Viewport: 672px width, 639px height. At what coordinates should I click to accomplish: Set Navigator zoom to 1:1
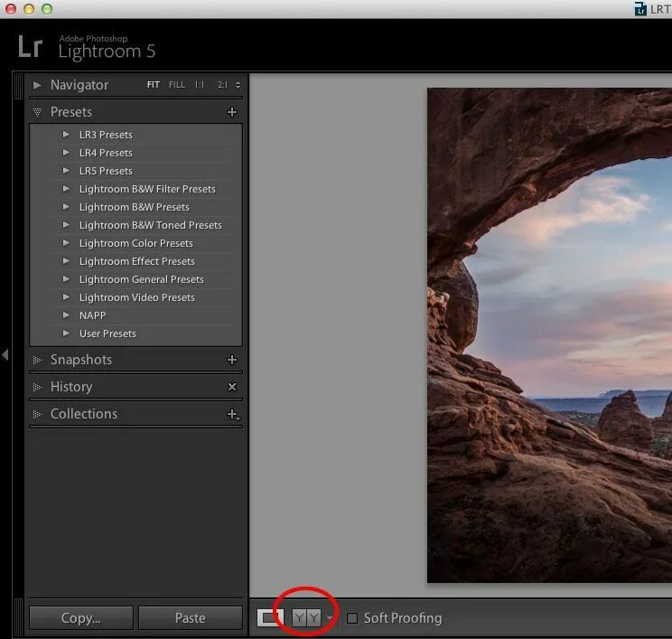point(200,85)
